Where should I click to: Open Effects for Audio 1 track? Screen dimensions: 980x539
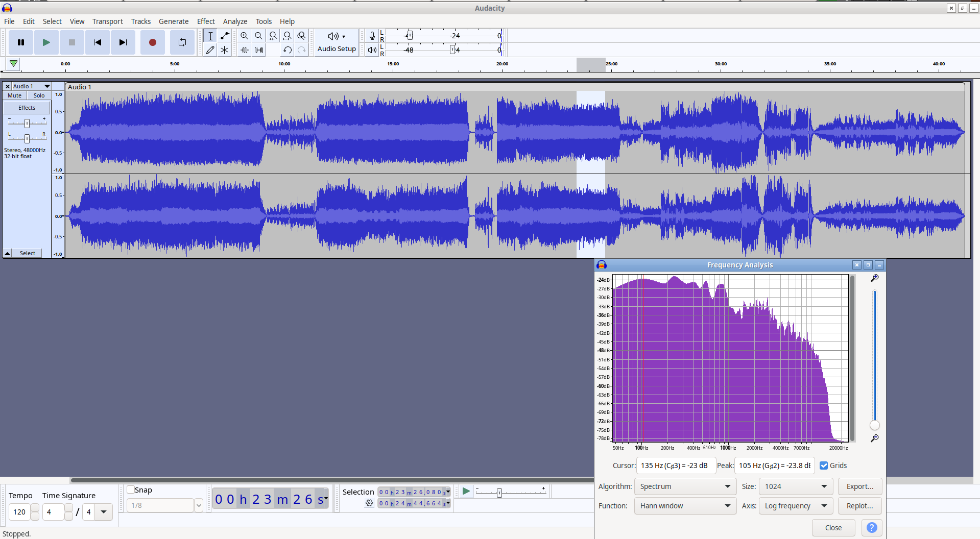point(27,108)
